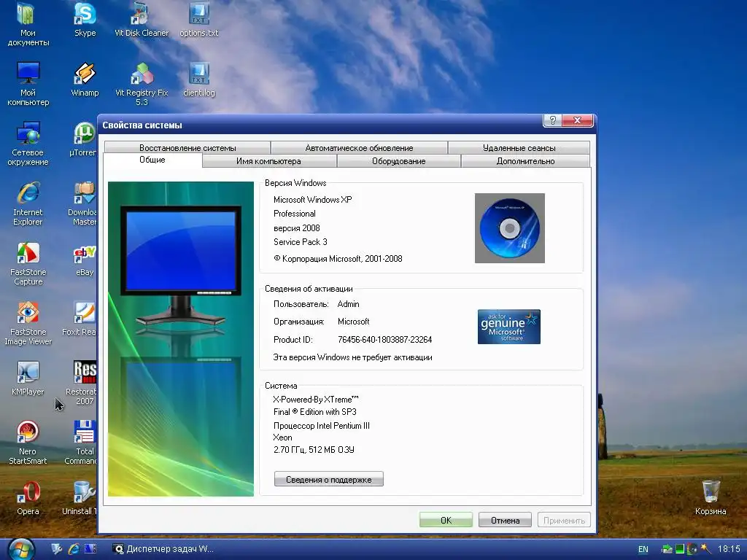Select the eBay desktop shortcut
Viewport: 747px width, 560px height.
point(85,260)
